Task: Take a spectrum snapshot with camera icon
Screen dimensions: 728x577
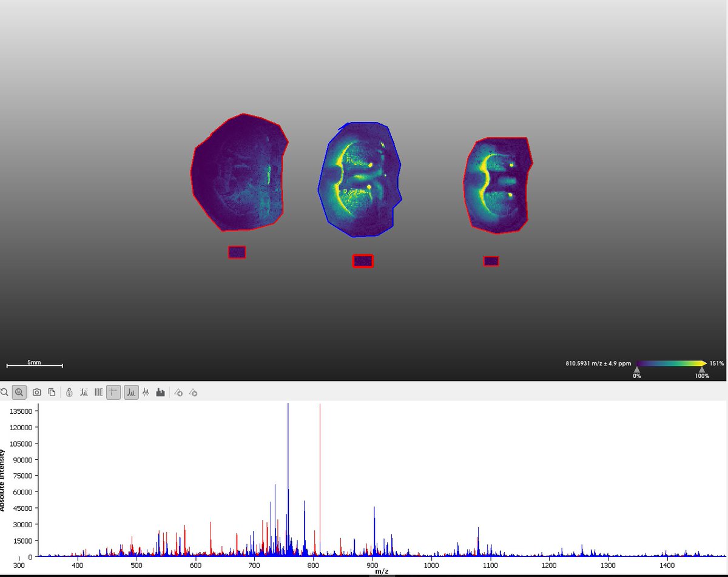Action: tap(37, 393)
